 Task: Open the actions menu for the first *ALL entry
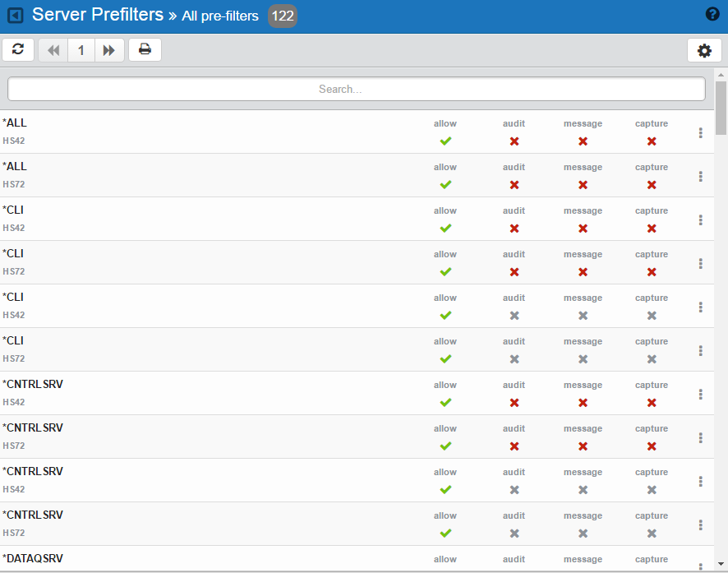(700, 132)
